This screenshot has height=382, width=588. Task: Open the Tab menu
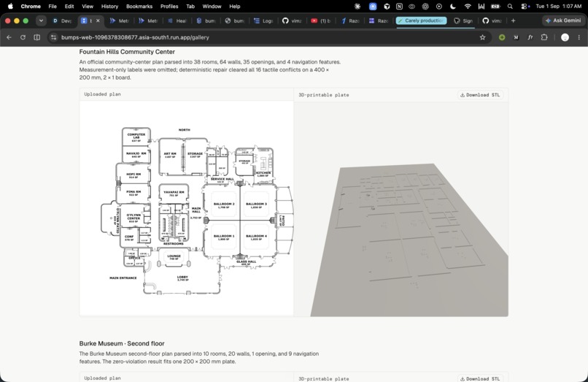pyautogui.click(x=190, y=7)
